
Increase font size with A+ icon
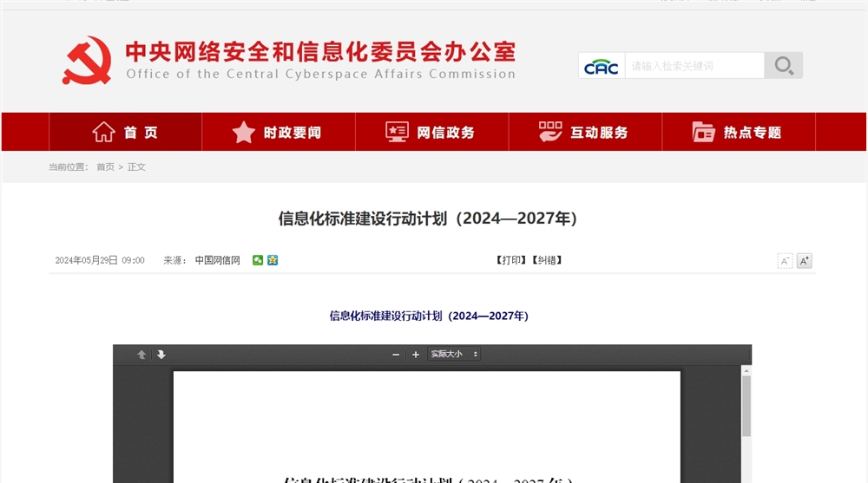(804, 261)
